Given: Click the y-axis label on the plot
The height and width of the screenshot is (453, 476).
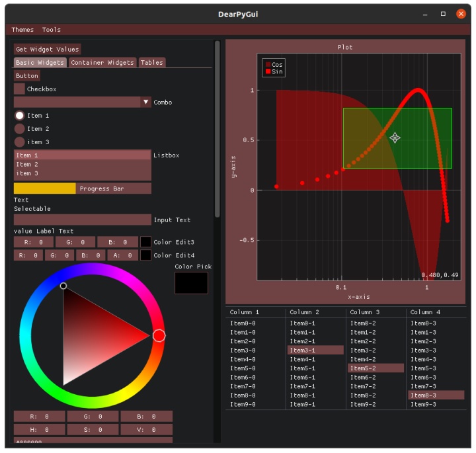Looking at the screenshot, I should [x=233, y=167].
